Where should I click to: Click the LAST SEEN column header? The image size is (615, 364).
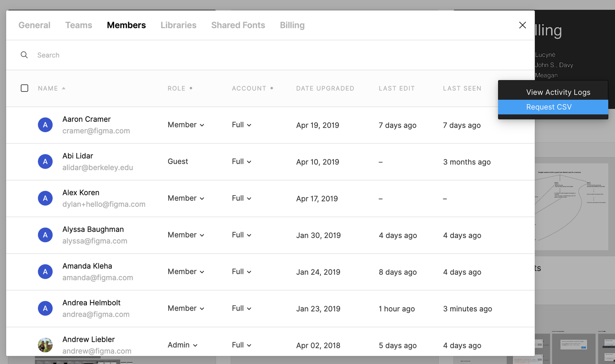(462, 88)
